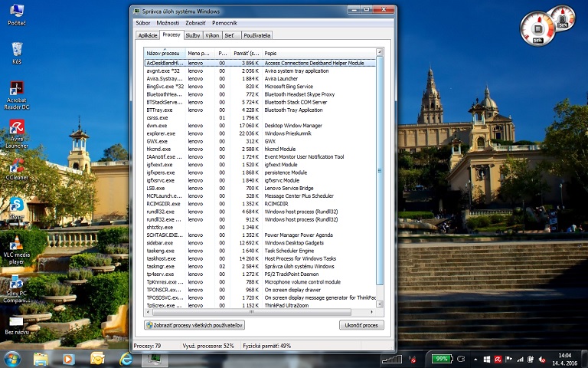Open the mail app taskbar icon
588x368 pixels.
pyautogui.click(x=97, y=360)
